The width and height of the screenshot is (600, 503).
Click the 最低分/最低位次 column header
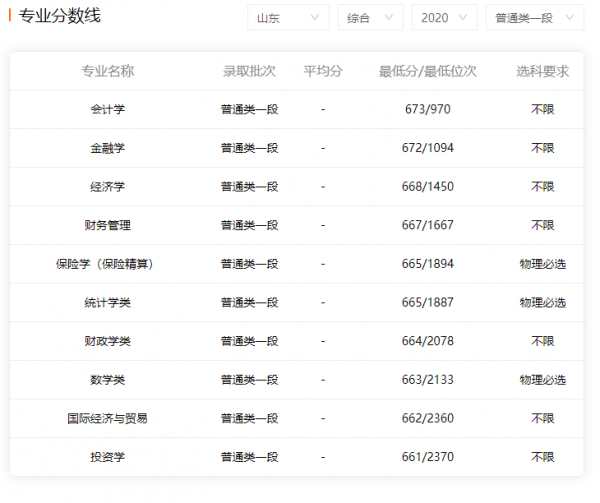click(x=427, y=71)
